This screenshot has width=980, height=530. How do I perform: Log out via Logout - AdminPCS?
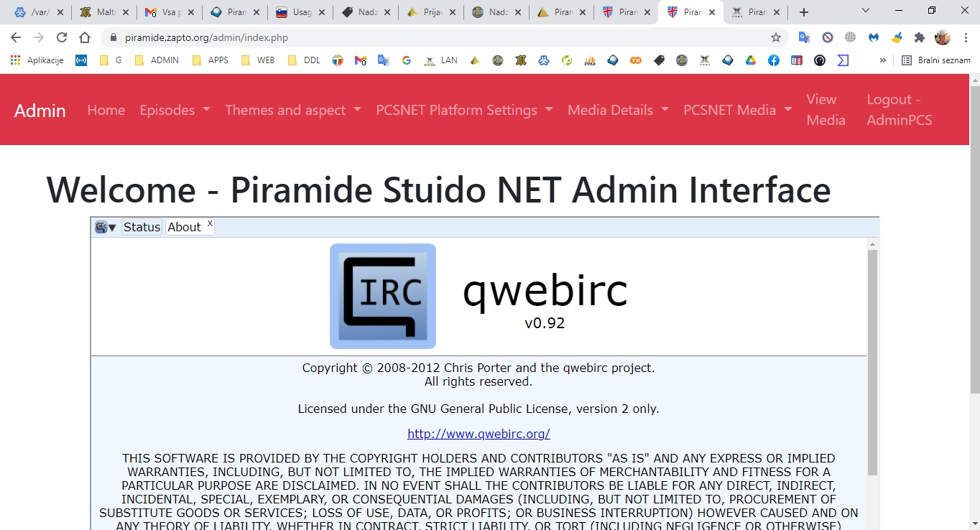pyautogui.click(x=900, y=110)
